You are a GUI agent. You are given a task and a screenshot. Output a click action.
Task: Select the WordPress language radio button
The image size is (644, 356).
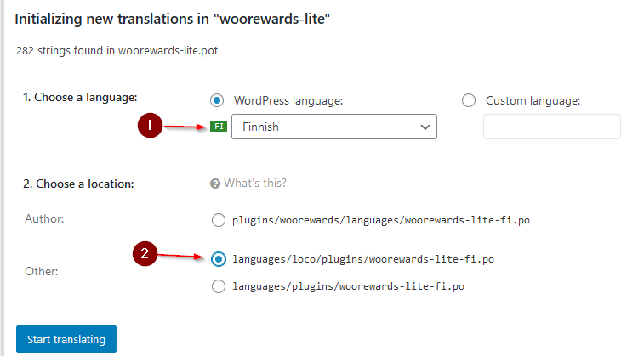click(218, 100)
